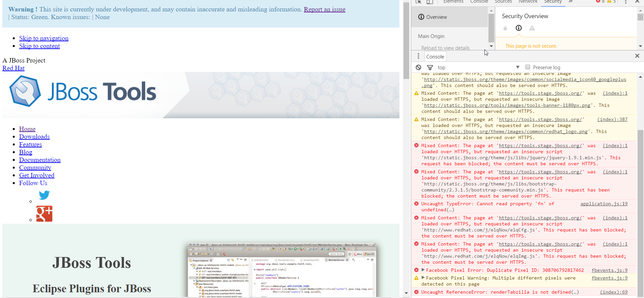Open application.js:19 source link
644x298 pixels.
(604, 204)
